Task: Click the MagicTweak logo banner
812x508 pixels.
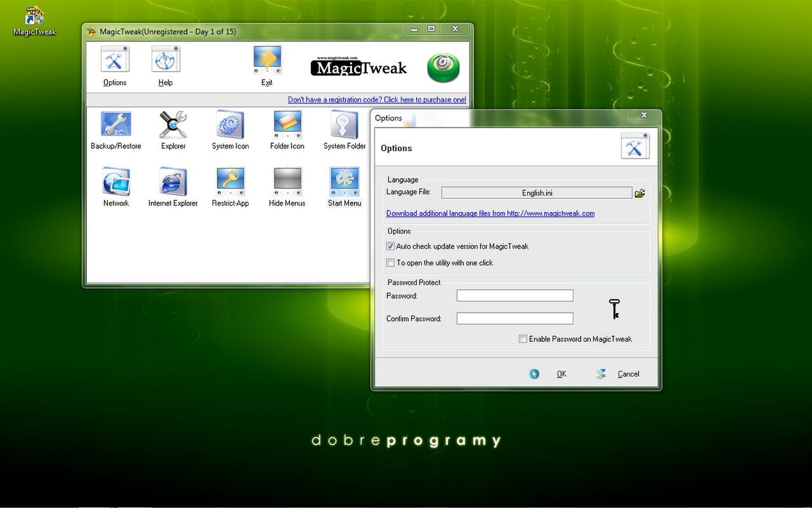Action: point(359,67)
